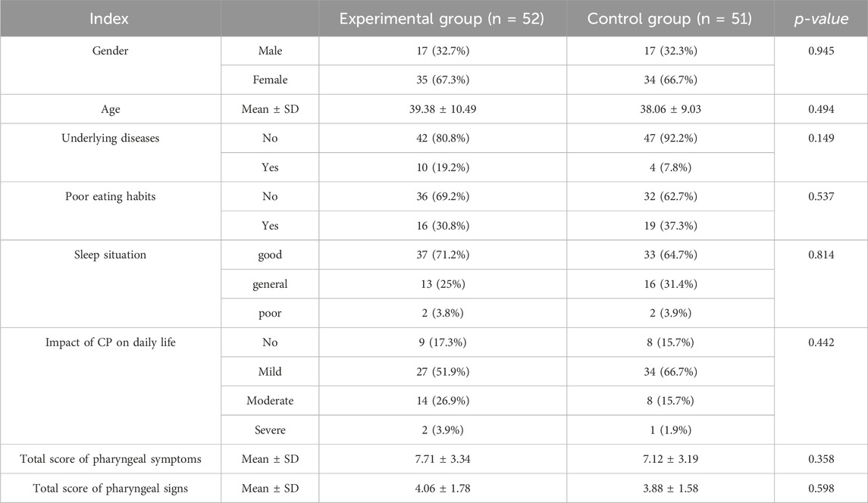This screenshot has height=503, width=868.
Task: Click the Poor eating habits label
Action: pyautogui.click(x=110, y=196)
